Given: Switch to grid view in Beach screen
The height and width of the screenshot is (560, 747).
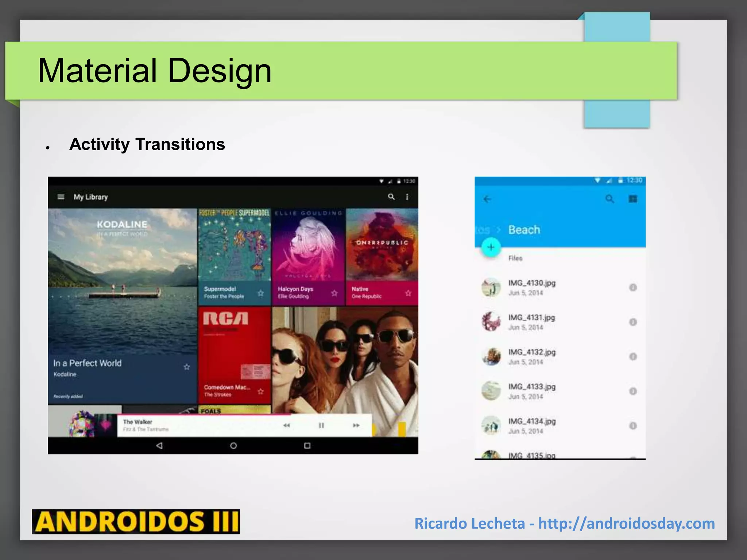Looking at the screenshot, I should click(x=633, y=199).
